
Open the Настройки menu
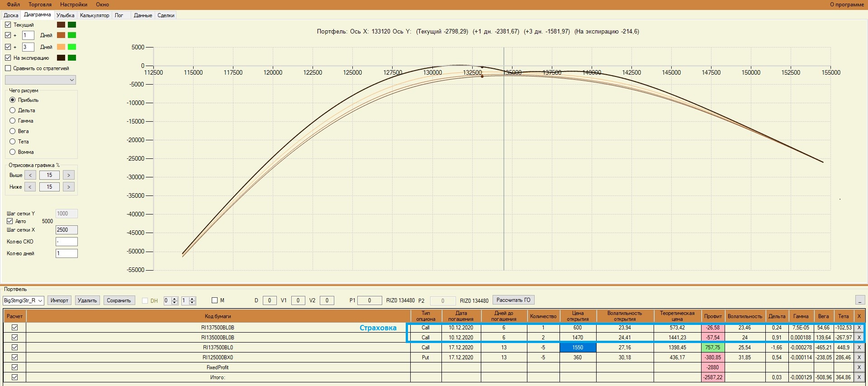point(74,5)
